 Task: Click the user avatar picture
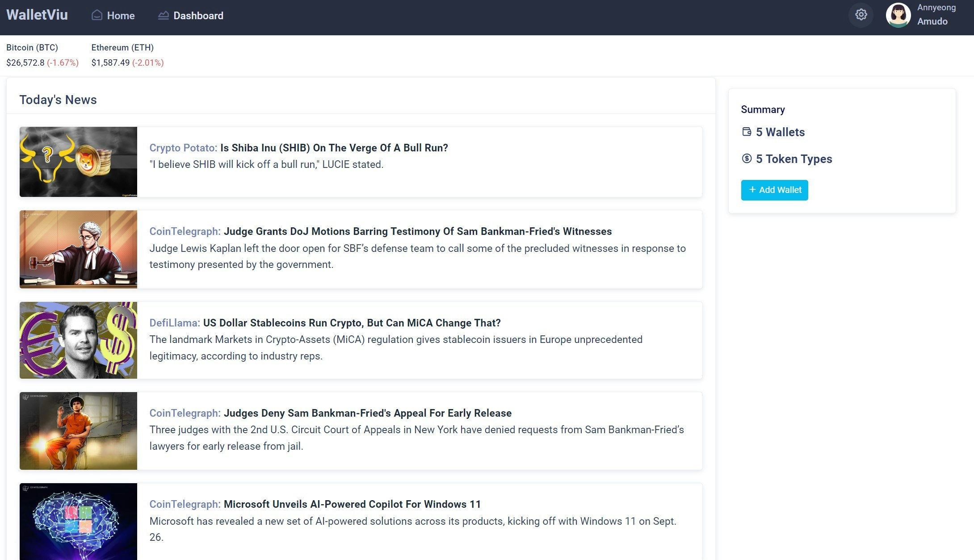[x=898, y=15]
